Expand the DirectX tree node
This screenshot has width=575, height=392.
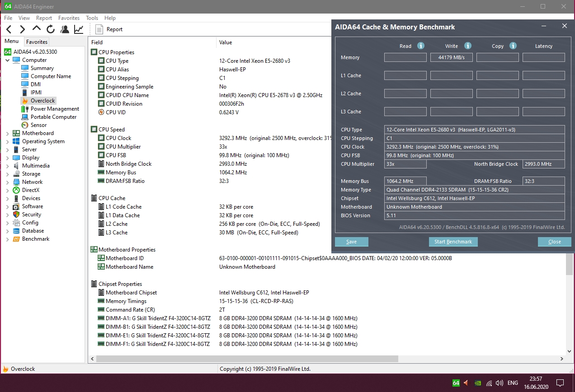[x=8, y=190]
